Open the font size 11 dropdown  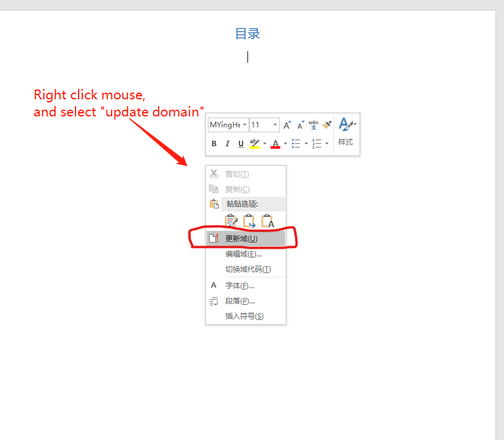tap(264, 124)
